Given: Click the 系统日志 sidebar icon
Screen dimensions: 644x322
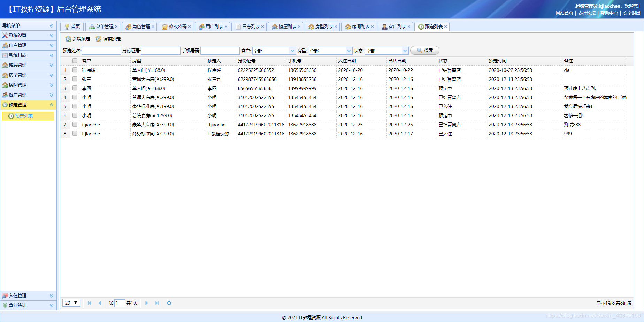Looking at the screenshot, I should pos(5,55).
